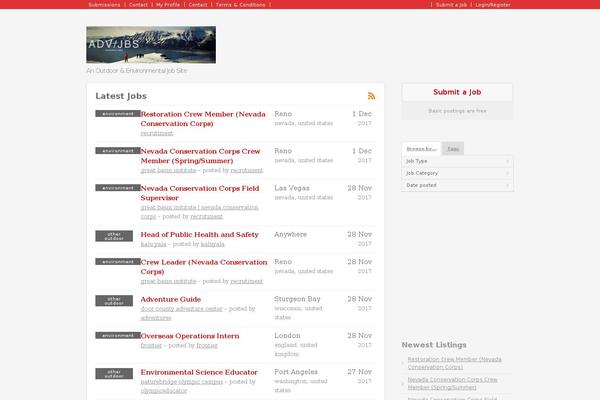Open Head of Public Health and Safety job
This screenshot has width=600, height=400.
click(x=199, y=234)
